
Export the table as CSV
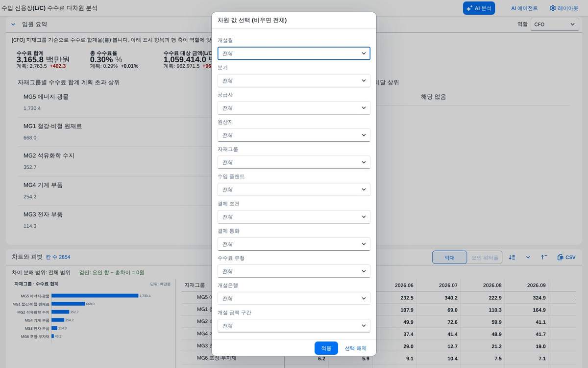pos(566,257)
